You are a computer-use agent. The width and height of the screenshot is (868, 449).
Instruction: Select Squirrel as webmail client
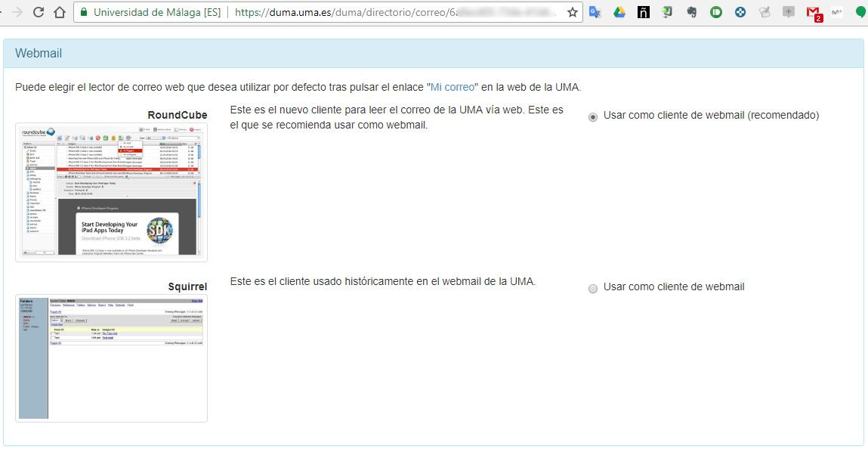click(593, 288)
